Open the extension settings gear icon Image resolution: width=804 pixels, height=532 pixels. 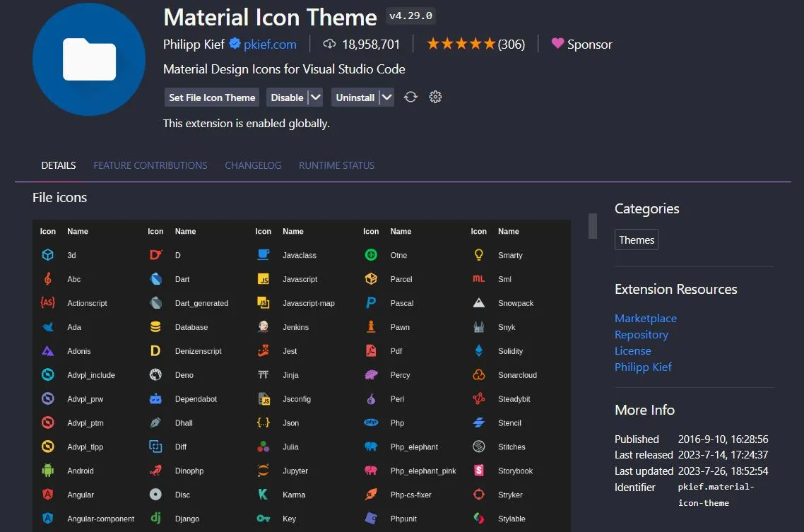click(434, 97)
